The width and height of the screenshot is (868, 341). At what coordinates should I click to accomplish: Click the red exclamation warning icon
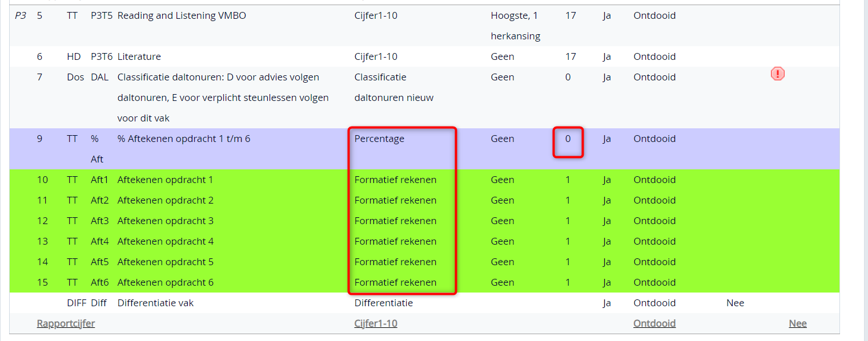pos(777,74)
